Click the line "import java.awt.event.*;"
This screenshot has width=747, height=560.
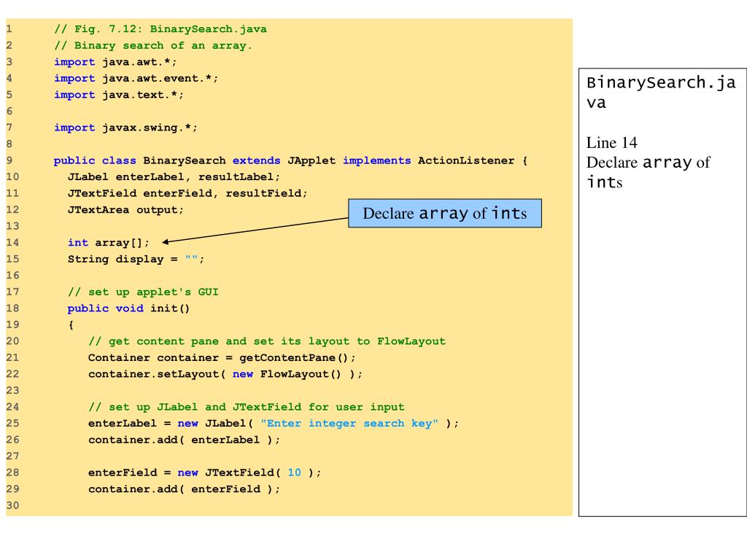pos(136,79)
